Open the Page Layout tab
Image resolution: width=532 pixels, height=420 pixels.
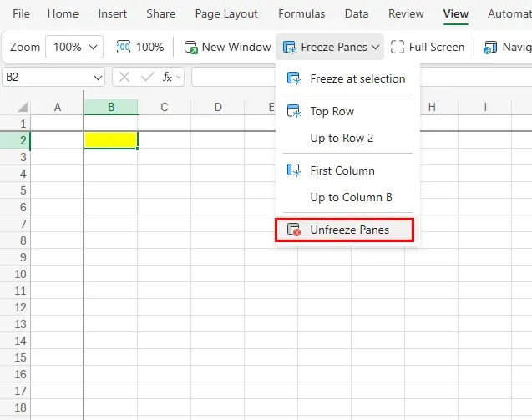(x=226, y=13)
